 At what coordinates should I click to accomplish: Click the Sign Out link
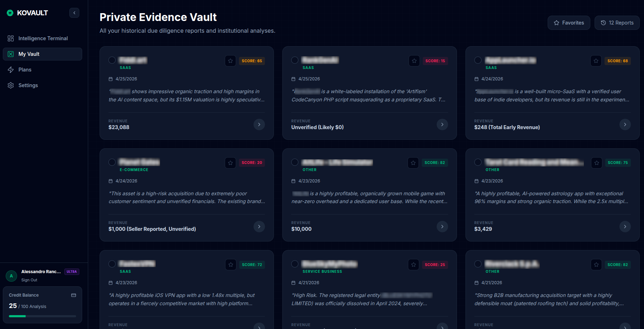point(29,280)
